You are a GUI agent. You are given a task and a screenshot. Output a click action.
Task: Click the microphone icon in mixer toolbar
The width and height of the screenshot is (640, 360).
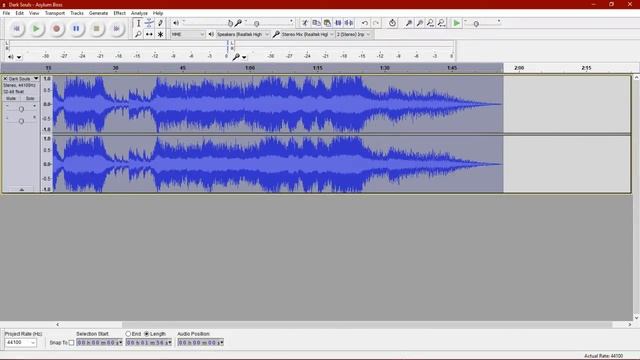[x=238, y=23]
